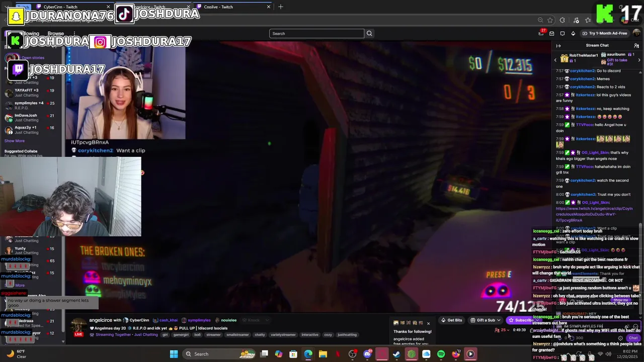Click browser zoom-out magnifier icon in address bar
Screen dimensions: 644x362
pos(540,20)
